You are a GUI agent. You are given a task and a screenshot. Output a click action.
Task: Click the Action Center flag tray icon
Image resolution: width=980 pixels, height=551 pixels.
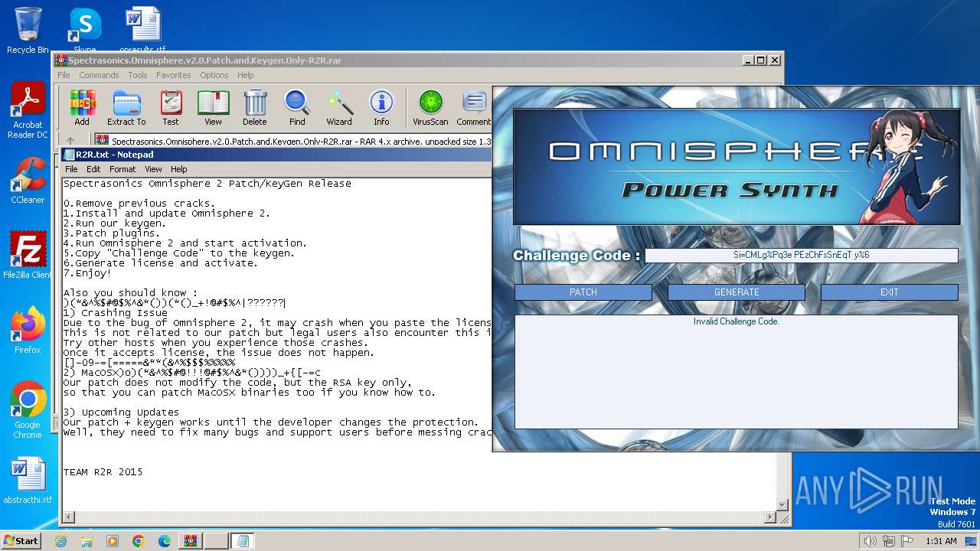(908, 541)
